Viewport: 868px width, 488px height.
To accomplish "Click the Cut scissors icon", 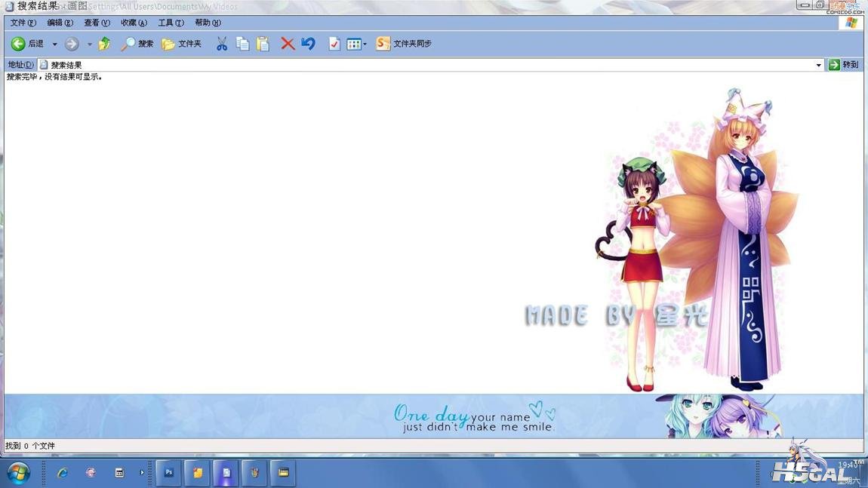I will point(221,44).
